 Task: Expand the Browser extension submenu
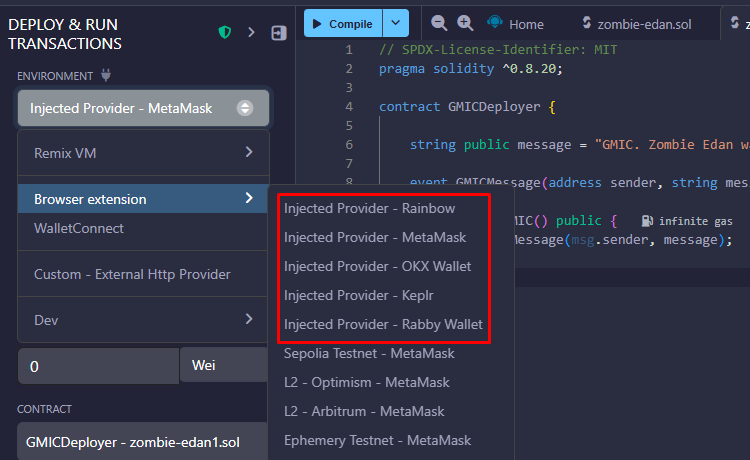(x=143, y=199)
